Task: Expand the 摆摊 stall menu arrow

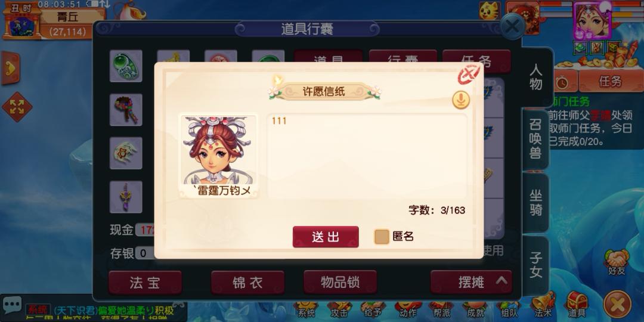Action: (501, 281)
